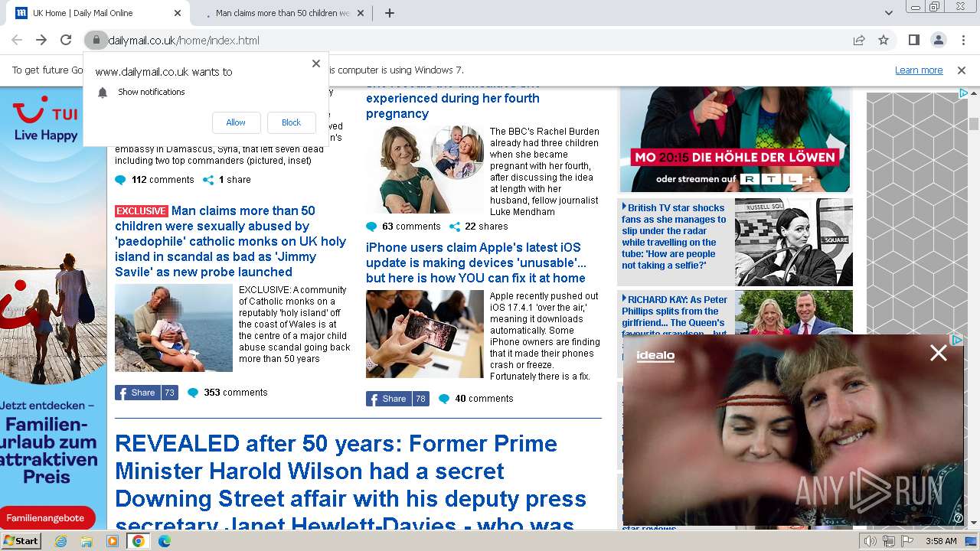Screen dimensions: 980x551
Task: Open the 112 comments link
Action: 155,180
